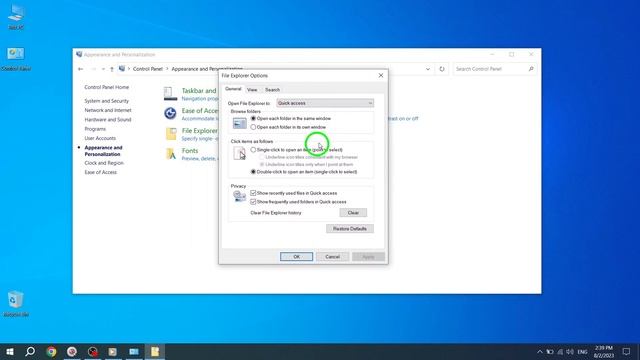
Task: Open System and Security in sidebar
Action: pyautogui.click(x=107, y=101)
